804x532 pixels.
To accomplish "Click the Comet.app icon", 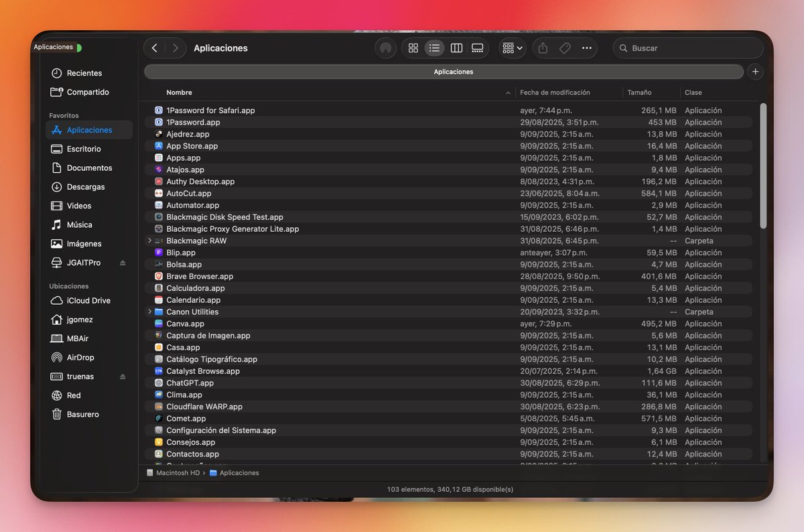I will pyautogui.click(x=159, y=419).
